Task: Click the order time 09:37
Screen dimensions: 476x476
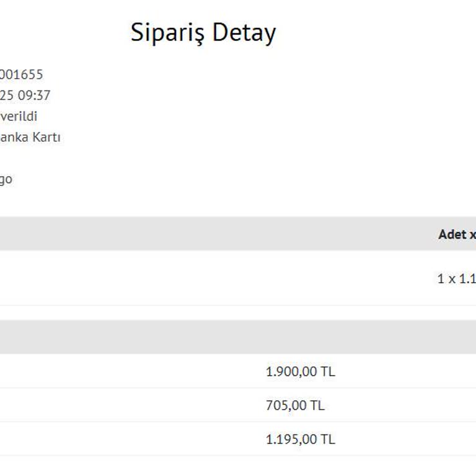Action: click(x=35, y=95)
